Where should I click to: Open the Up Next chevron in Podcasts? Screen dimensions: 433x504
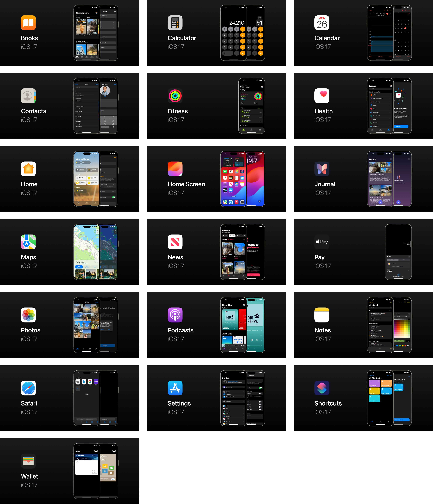[228, 308]
